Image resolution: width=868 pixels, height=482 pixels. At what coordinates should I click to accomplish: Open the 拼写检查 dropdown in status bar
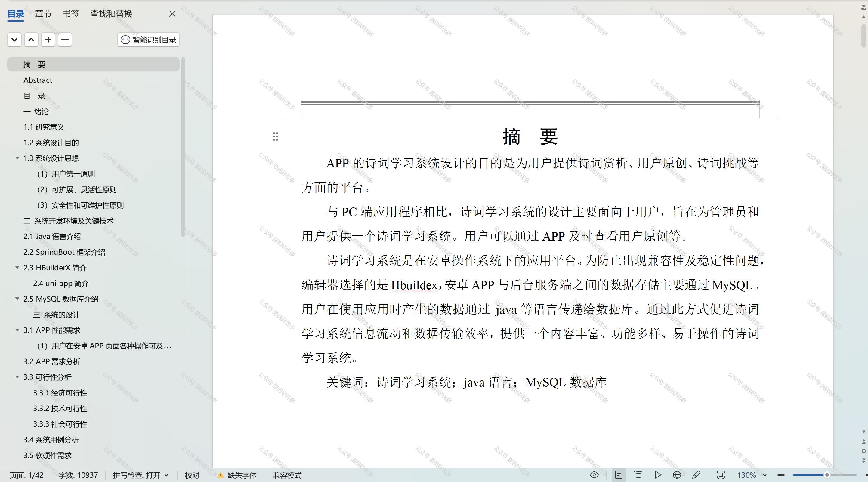tap(141, 475)
